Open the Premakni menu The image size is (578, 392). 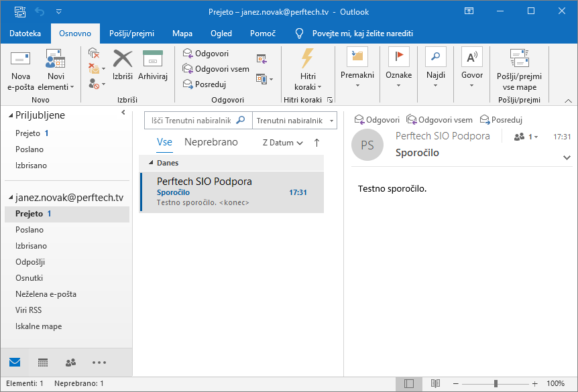tap(357, 68)
